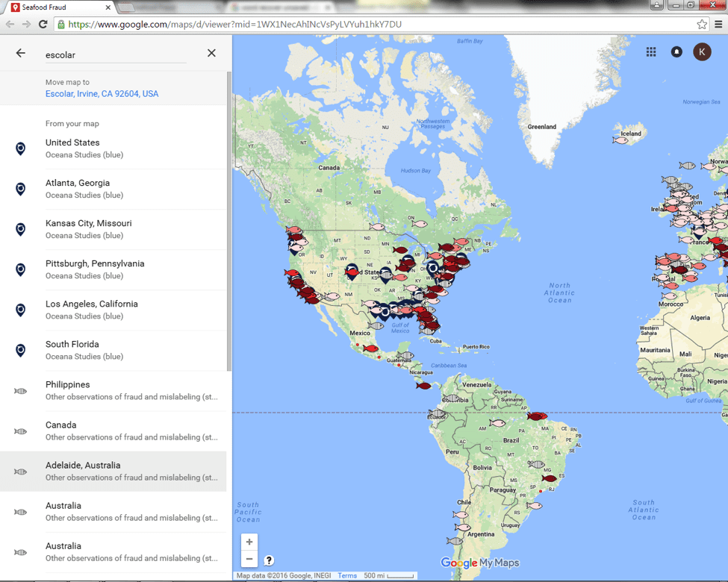Select the pink fish marker in New Mexico
The image size is (728, 582).
coord(332,296)
